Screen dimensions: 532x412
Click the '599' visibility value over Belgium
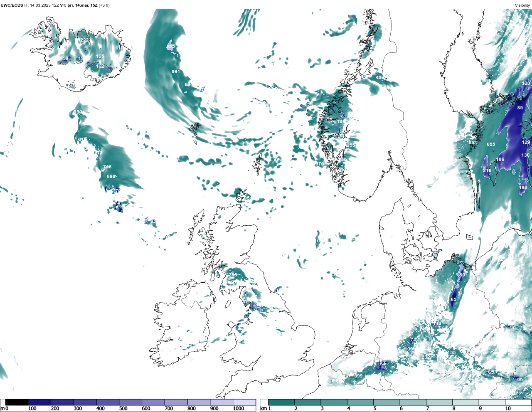(x=358, y=376)
